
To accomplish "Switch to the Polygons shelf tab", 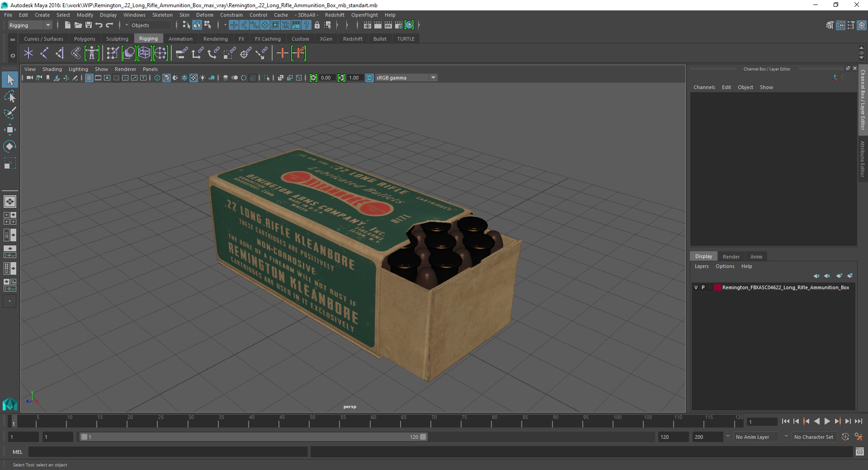I will click(x=85, y=39).
